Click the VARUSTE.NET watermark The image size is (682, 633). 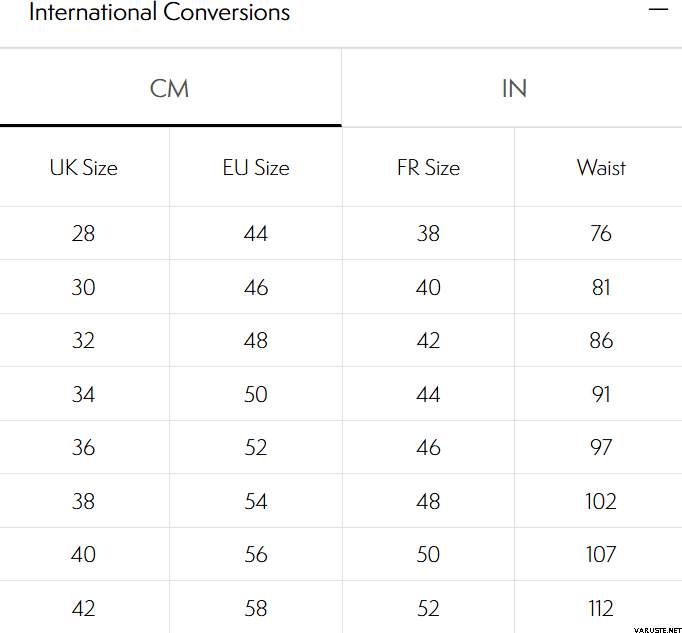[x=656, y=627]
